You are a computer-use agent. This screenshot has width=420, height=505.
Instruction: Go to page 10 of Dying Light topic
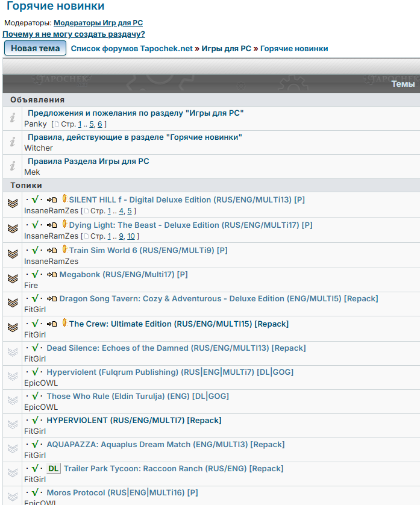coord(131,236)
